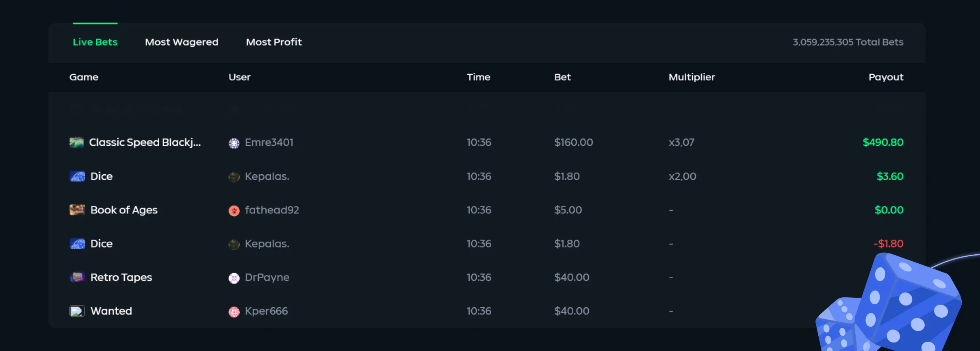Switch to the Live Bets tab

[95, 42]
